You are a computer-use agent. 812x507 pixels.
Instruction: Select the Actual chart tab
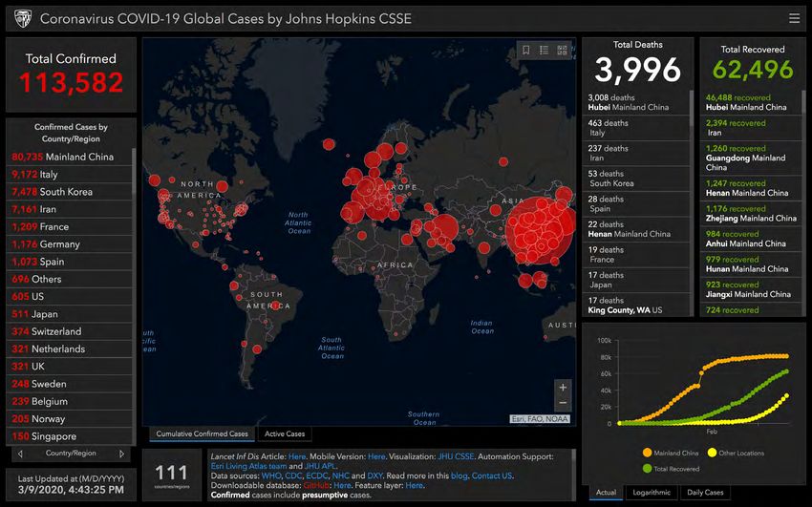[606, 493]
